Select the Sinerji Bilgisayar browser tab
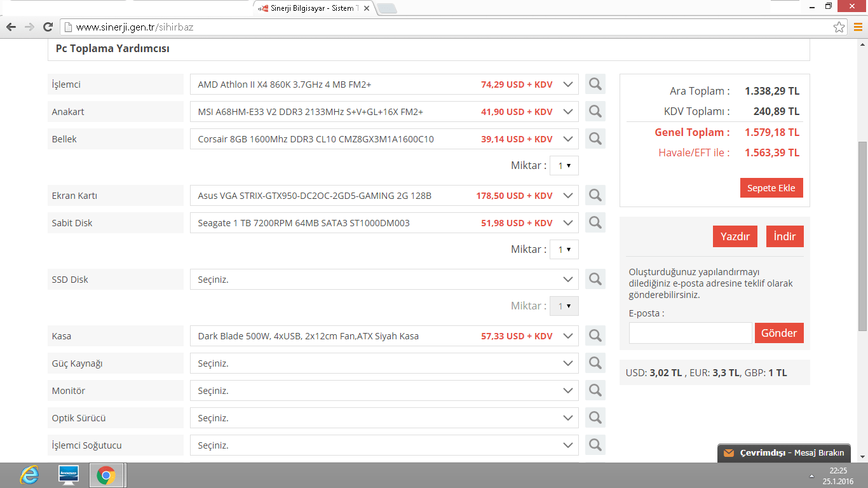 tap(313, 8)
